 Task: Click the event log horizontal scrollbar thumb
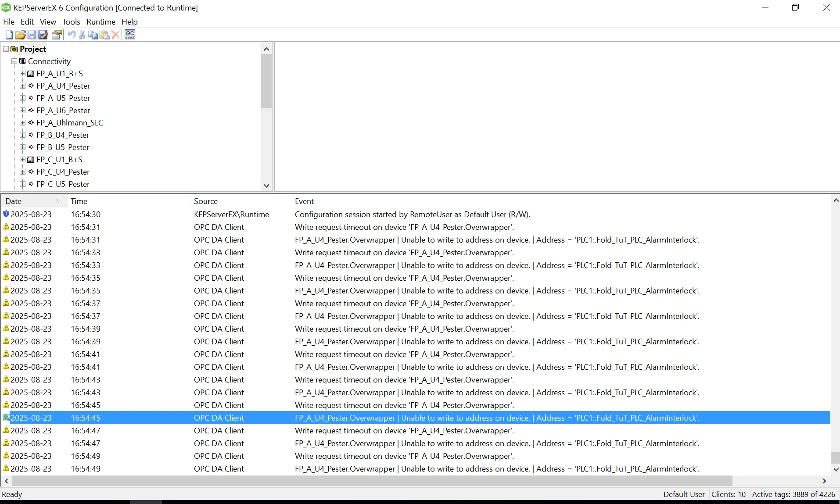pyautogui.click(x=372, y=481)
